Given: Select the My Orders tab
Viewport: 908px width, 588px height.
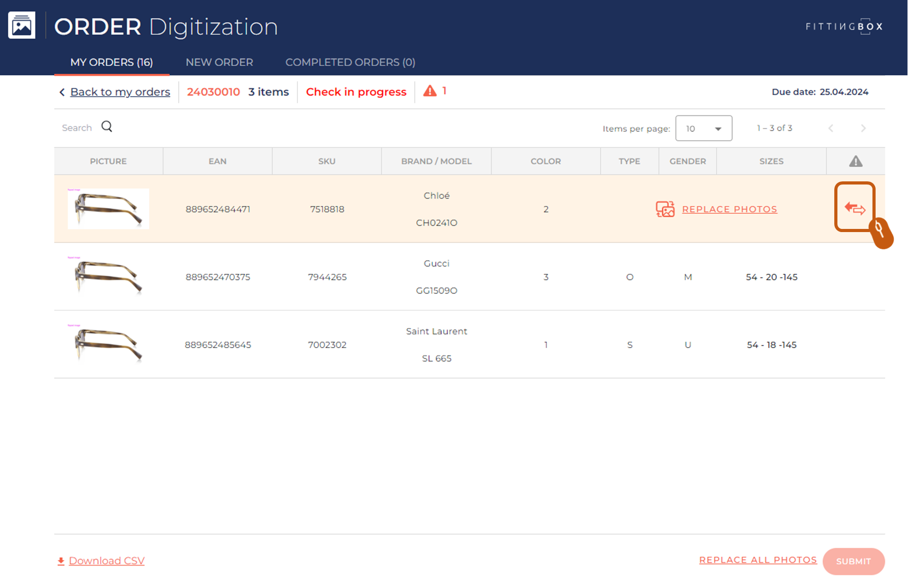Looking at the screenshot, I should point(111,62).
